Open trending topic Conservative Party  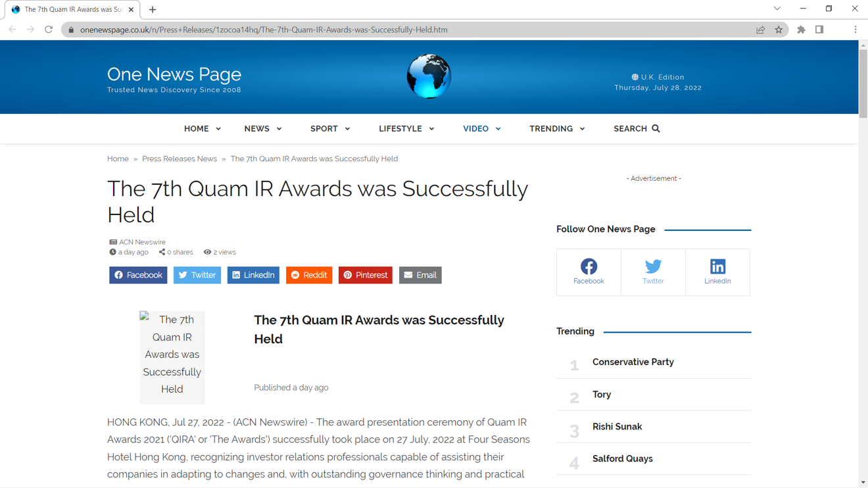click(x=633, y=362)
